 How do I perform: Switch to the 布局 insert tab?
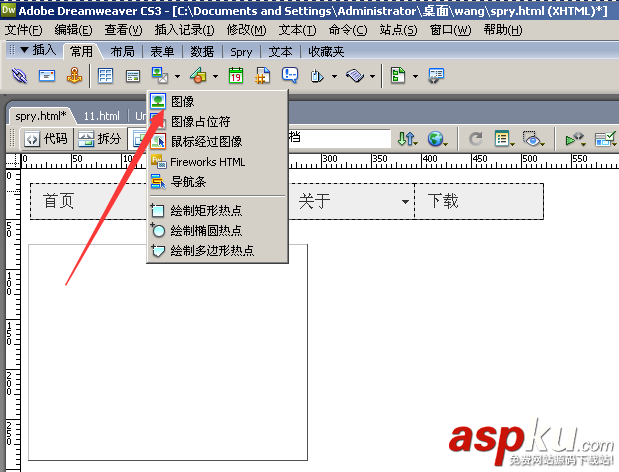[x=122, y=51]
